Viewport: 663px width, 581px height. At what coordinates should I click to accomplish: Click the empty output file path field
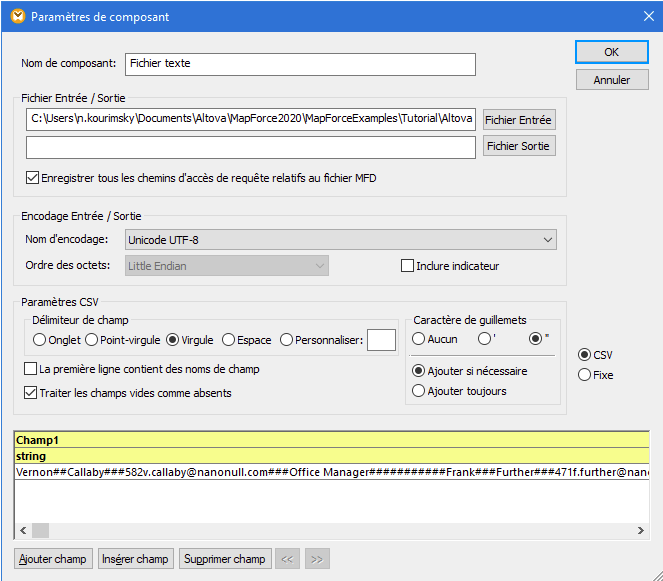(250, 147)
